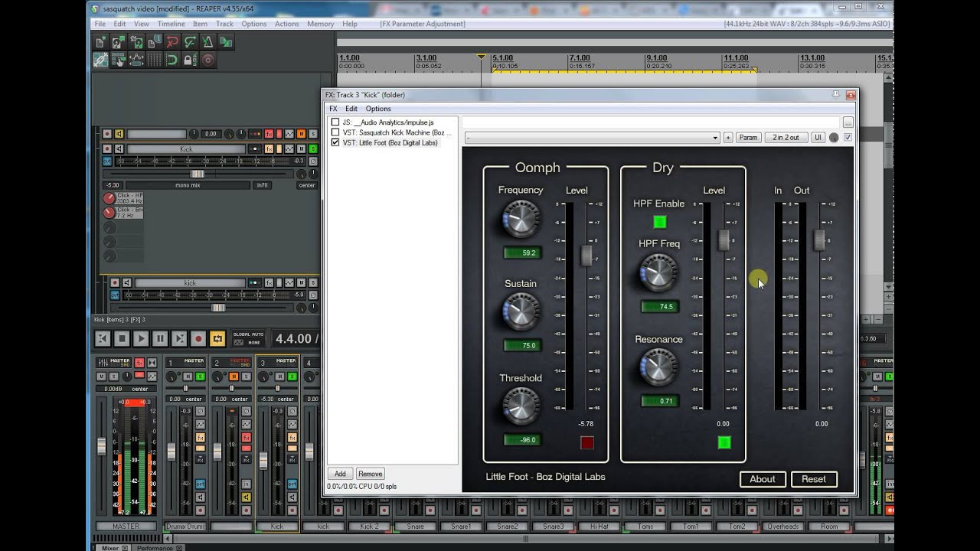Click the Redo toolbar icon
The image size is (980, 551).
(189, 42)
